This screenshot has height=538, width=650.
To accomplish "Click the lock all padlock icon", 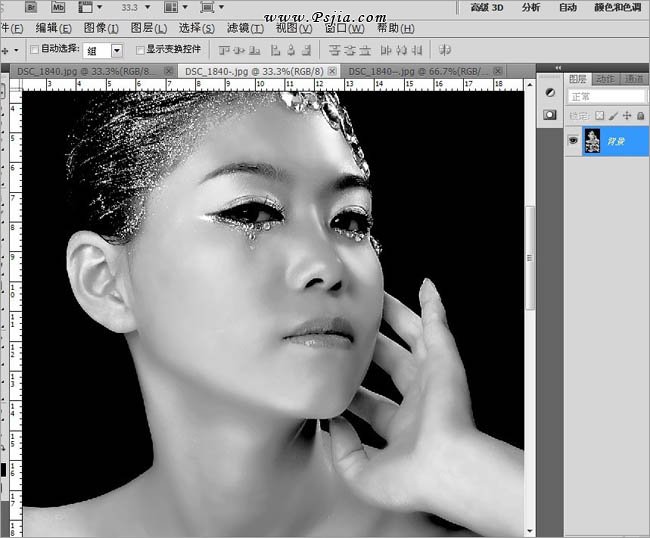I will (639, 117).
